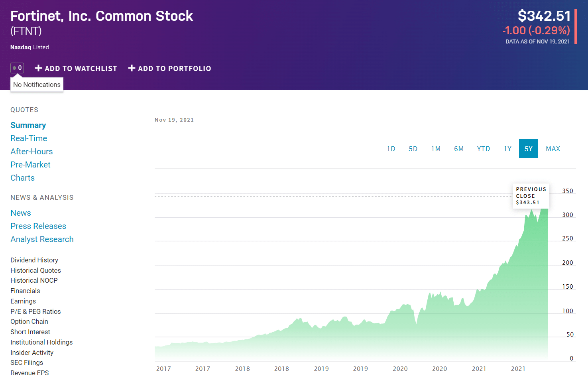
Task: Open the Real-Time quotes link
Action: pos(29,138)
